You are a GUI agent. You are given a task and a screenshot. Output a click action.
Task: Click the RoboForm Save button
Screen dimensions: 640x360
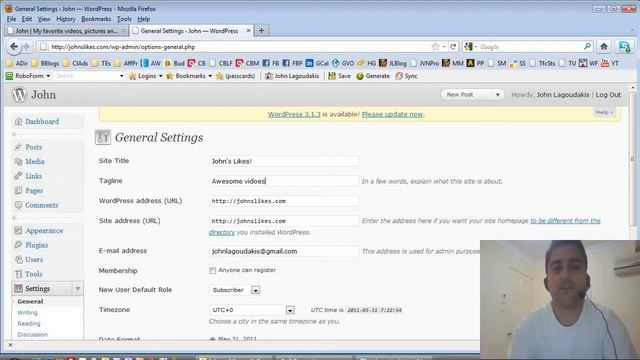(340, 76)
